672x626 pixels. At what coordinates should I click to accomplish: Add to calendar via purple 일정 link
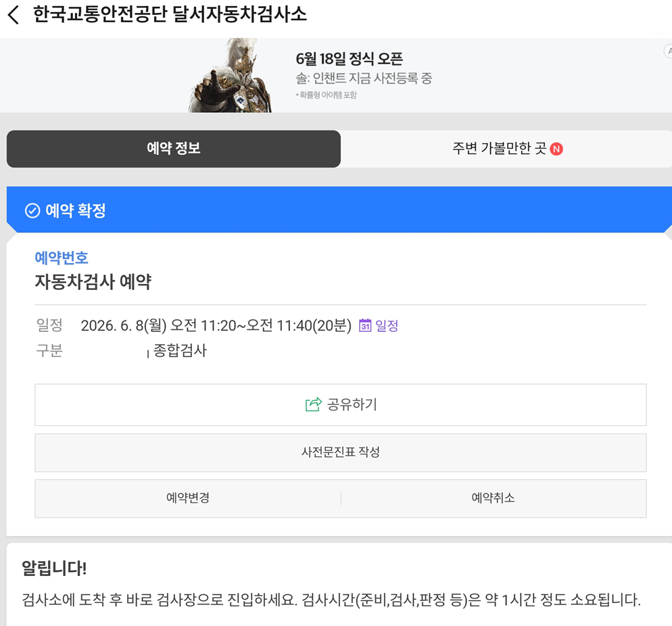point(387,326)
